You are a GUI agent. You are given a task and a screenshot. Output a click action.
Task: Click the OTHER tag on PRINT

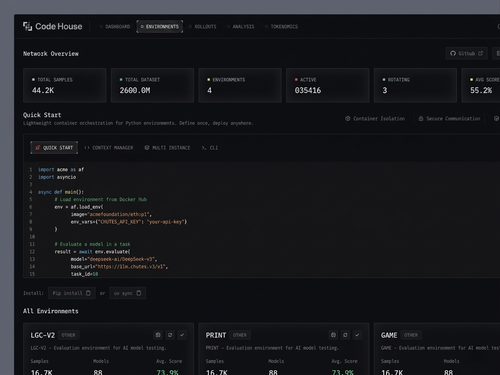point(240,335)
